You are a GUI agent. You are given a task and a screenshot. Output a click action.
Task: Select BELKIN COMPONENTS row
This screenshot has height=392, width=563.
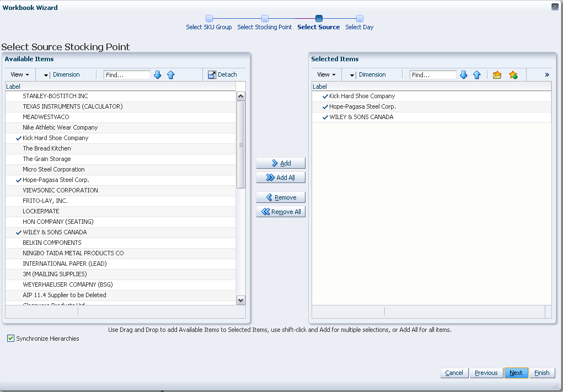(120, 243)
